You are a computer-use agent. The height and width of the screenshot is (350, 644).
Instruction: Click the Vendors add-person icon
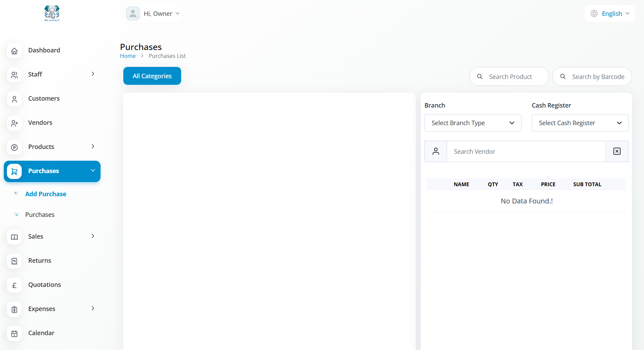point(14,123)
